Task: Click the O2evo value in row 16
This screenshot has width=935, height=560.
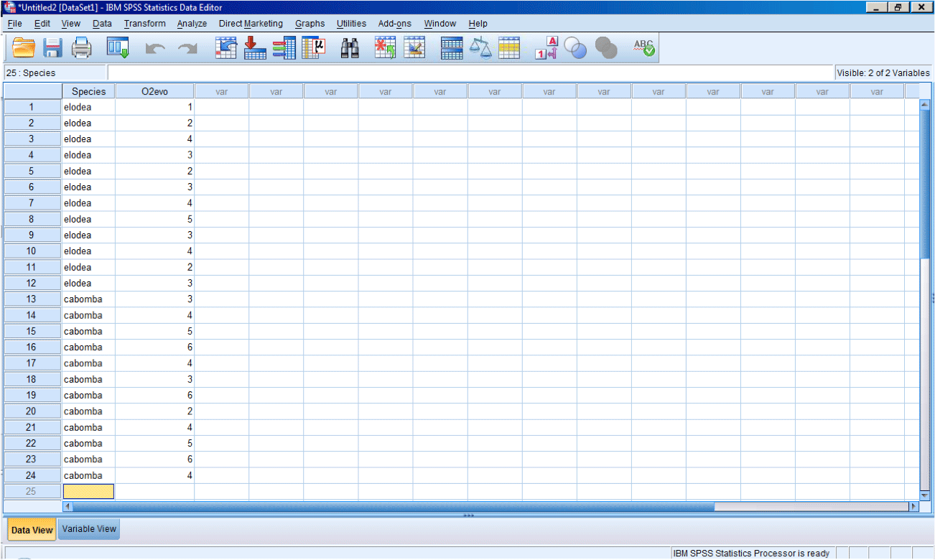Action: (154, 347)
